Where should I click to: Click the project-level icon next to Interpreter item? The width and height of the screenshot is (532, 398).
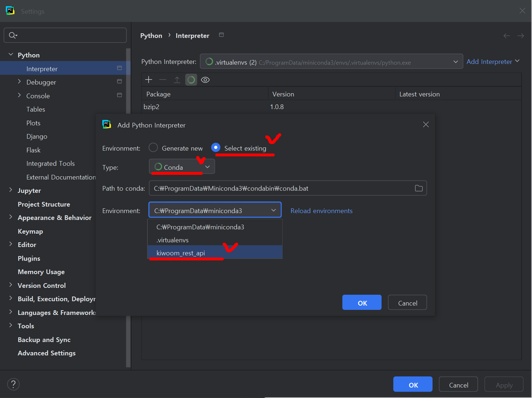(120, 68)
